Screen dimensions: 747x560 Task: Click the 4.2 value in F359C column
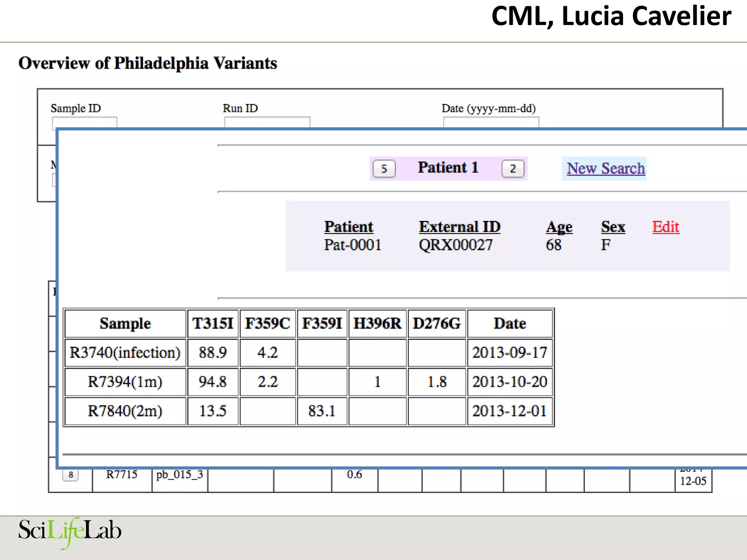pyautogui.click(x=268, y=353)
